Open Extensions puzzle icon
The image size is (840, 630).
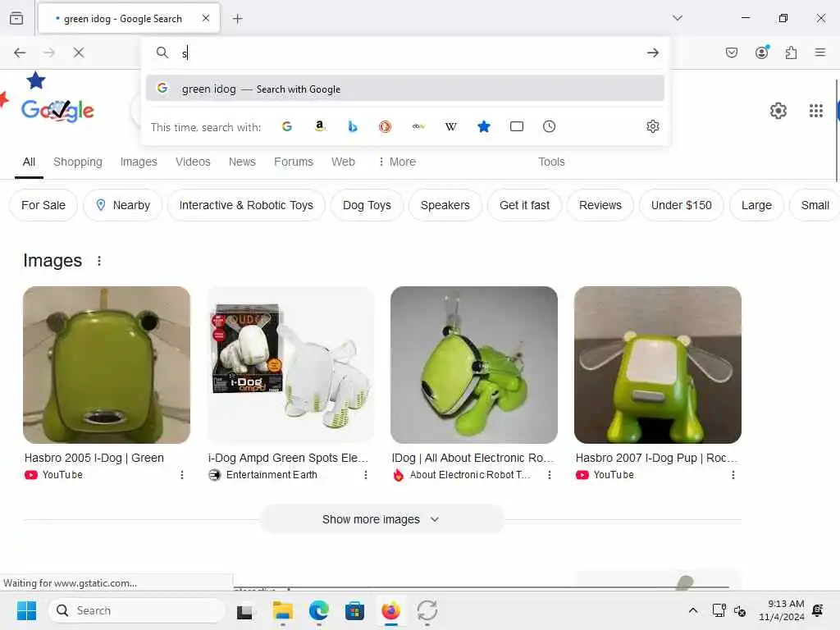(791, 52)
